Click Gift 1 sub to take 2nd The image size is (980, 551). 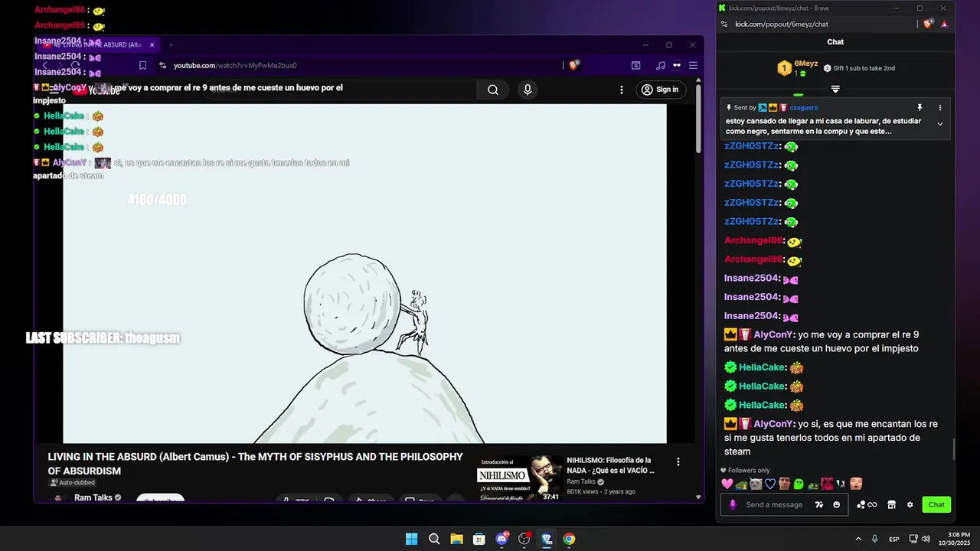[859, 68]
